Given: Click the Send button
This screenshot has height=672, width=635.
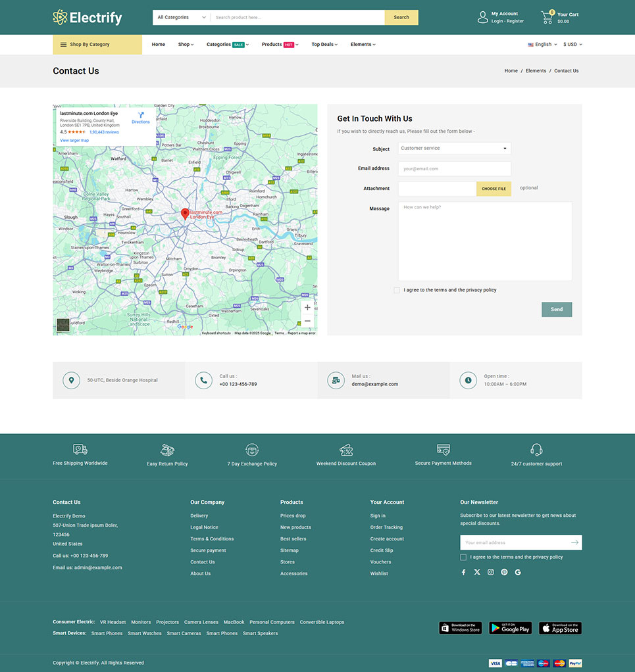Looking at the screenshot, I should (x=557, y=310).
